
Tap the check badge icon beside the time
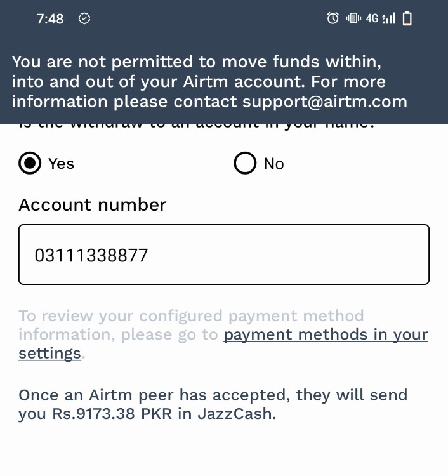tap(84, 18)
